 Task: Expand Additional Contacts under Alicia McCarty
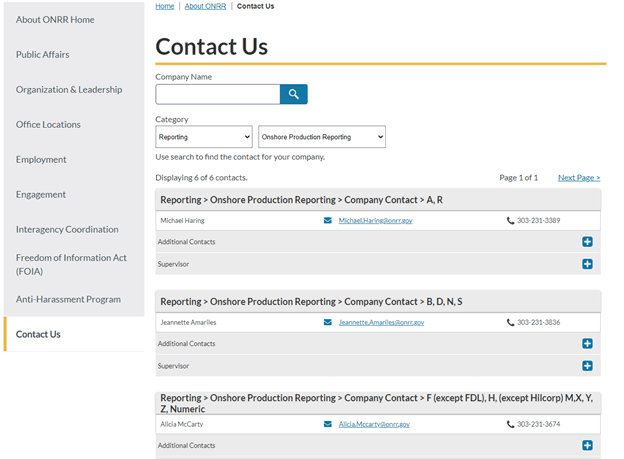587,446
